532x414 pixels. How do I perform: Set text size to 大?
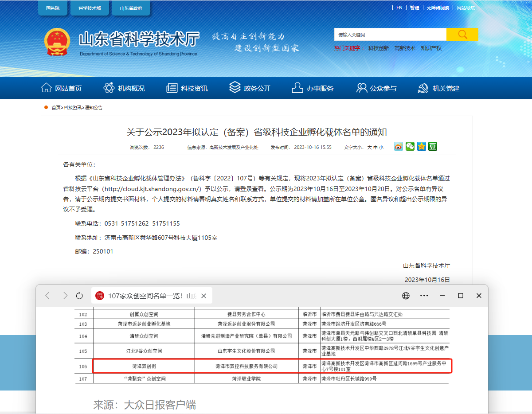tap(369, 147)
